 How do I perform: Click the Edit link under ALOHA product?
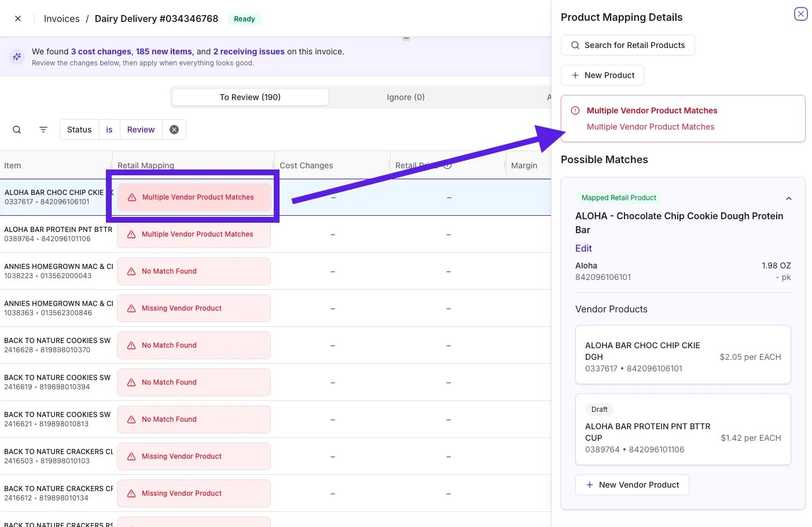pyautogui.click(x=583, y=248)
